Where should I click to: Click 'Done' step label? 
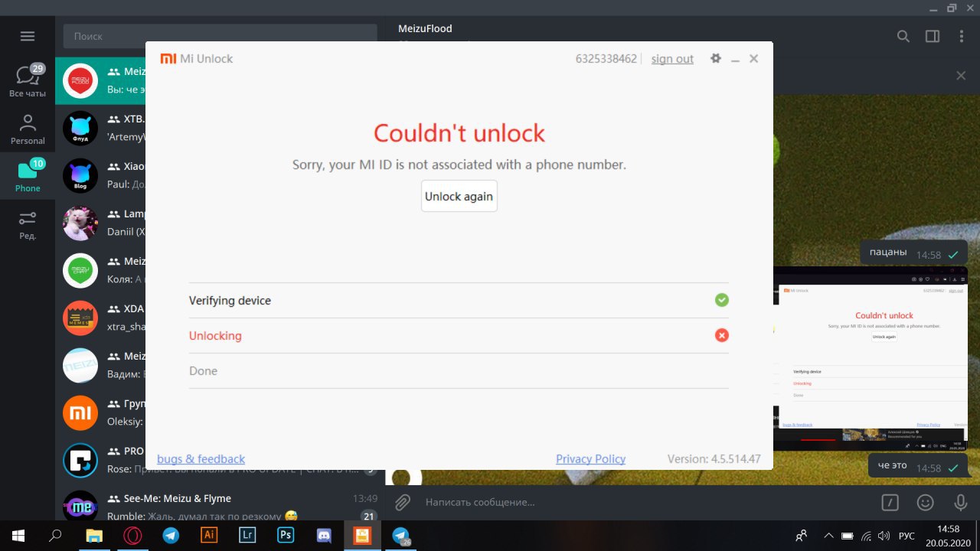tap(203, 370)
